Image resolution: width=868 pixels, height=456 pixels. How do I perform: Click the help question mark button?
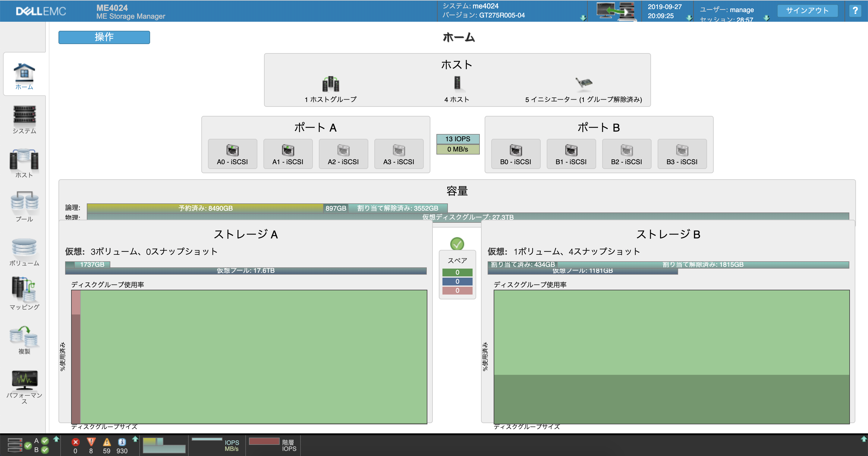point(855,11)
